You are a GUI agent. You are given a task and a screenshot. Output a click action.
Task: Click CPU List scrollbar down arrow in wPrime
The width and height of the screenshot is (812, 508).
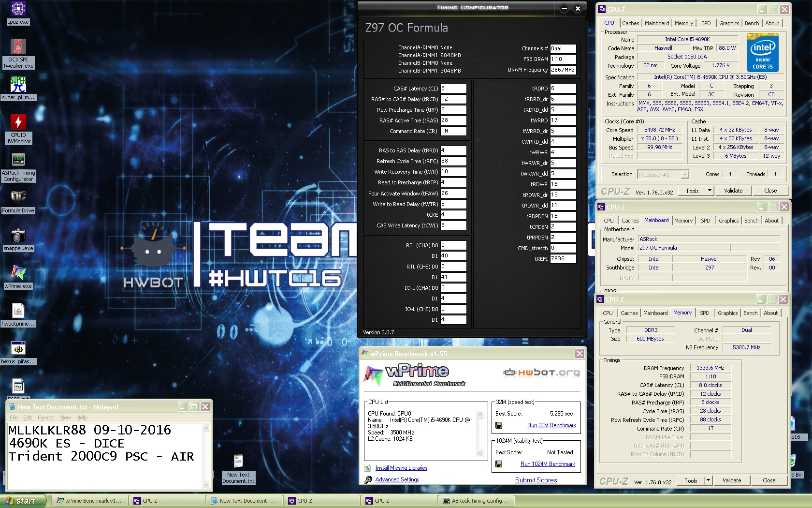coord(480,453)
